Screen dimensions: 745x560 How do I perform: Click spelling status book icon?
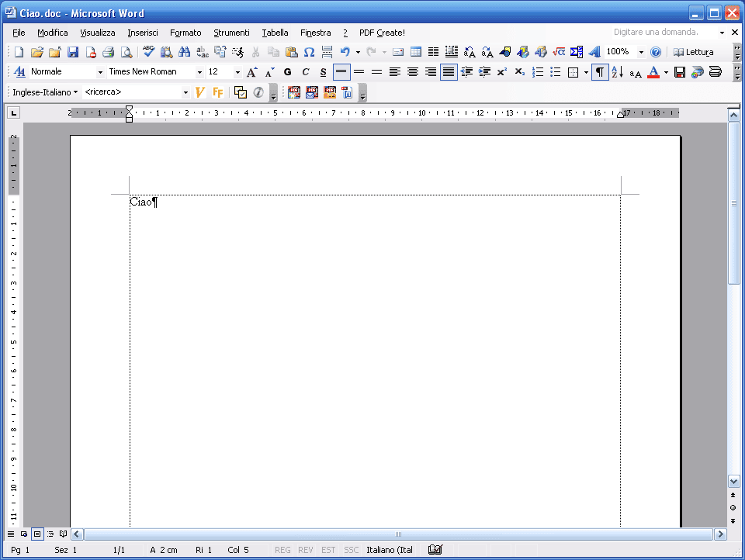click(x=435, y=550)
